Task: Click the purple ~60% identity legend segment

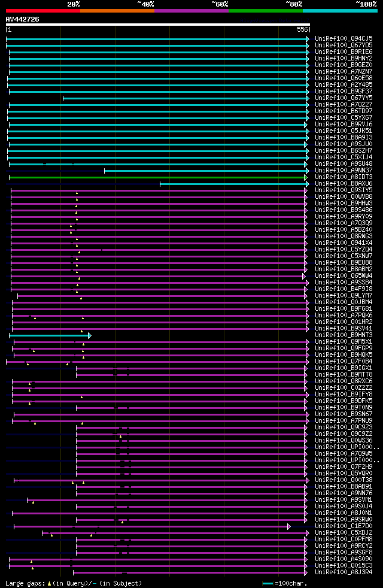Action: tap(191, 11)
